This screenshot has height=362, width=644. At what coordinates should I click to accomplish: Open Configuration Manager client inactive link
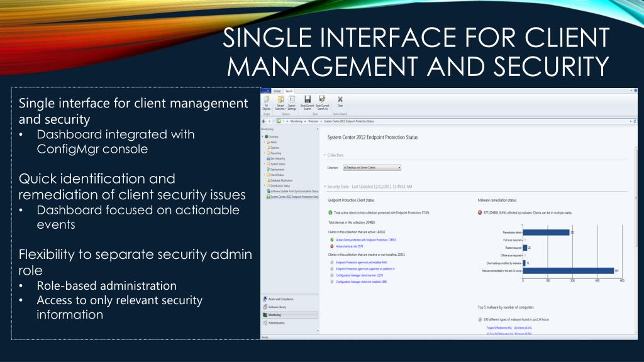coord(359,275)
